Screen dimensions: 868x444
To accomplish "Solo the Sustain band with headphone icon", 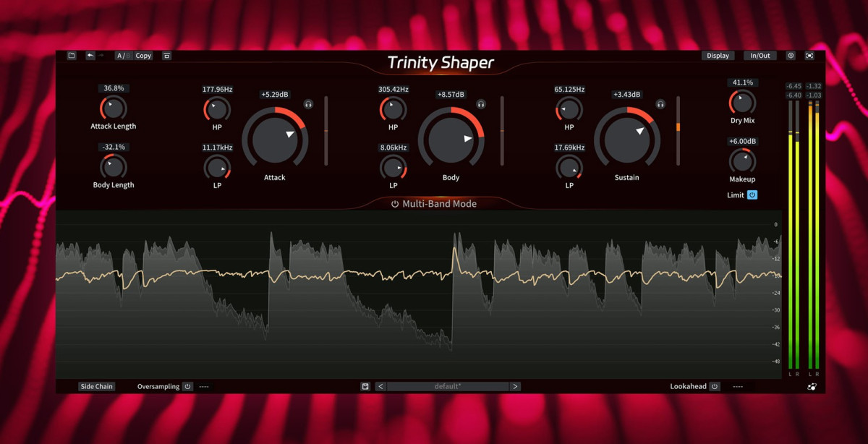I will pos(660,105).
